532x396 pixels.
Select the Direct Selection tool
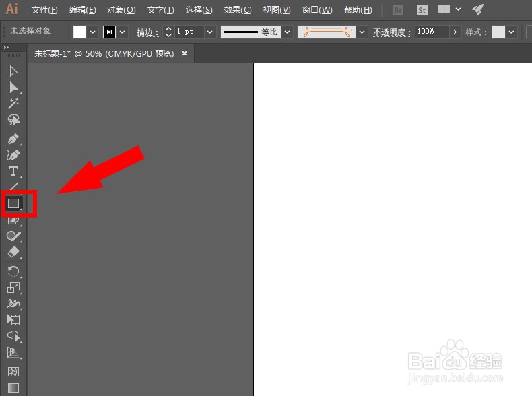point(13,88)
